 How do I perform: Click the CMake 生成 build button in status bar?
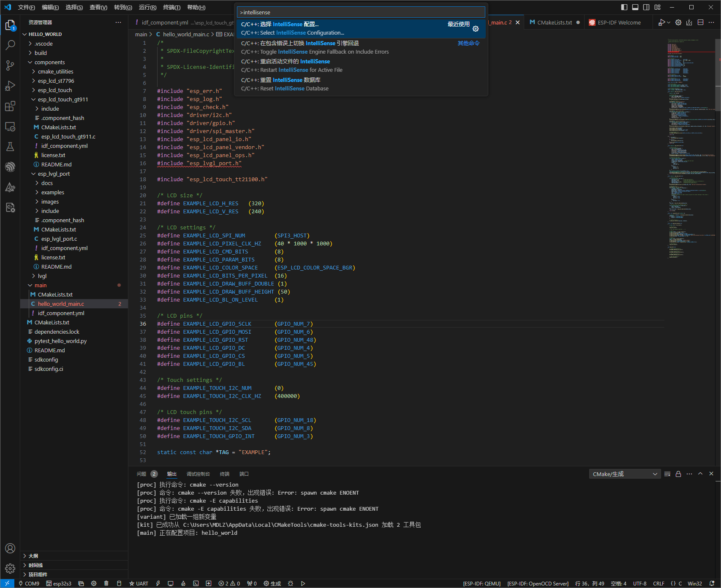click(x=272, y=583)
